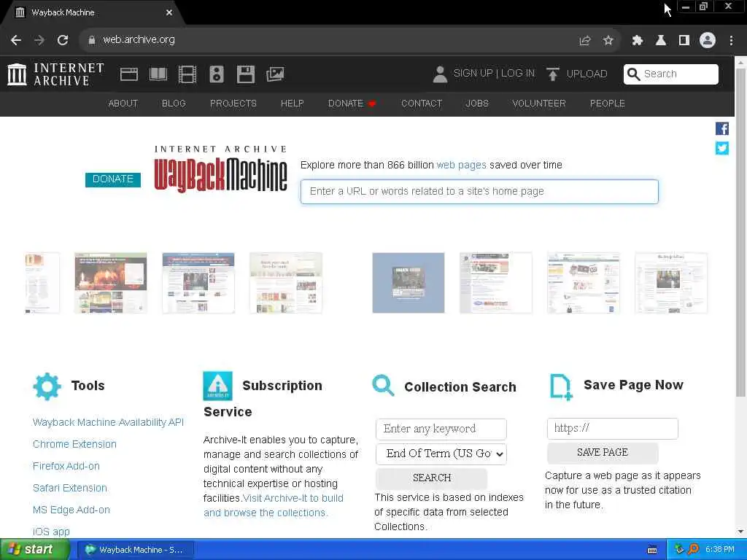
Task: Open the HELP menu item
Action: point(292,104)
